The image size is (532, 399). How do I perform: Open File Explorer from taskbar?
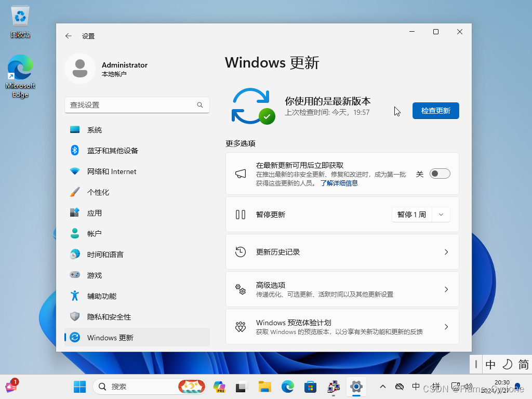pyautogui.click(x=264, y=387)
